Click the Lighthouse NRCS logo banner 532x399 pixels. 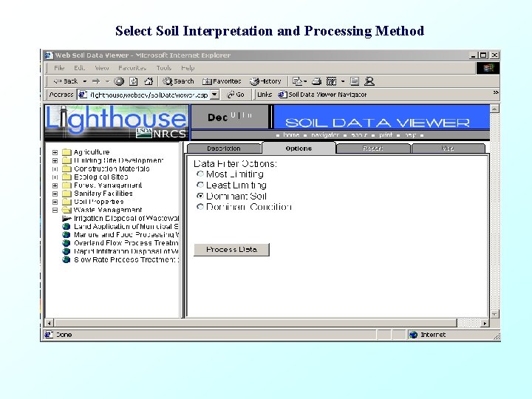(117, 123)
